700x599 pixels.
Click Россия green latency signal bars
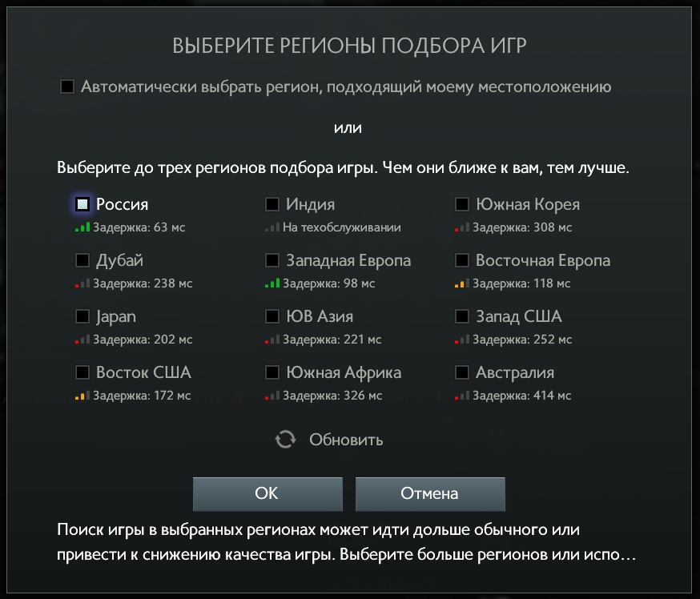tap(82, 227)
